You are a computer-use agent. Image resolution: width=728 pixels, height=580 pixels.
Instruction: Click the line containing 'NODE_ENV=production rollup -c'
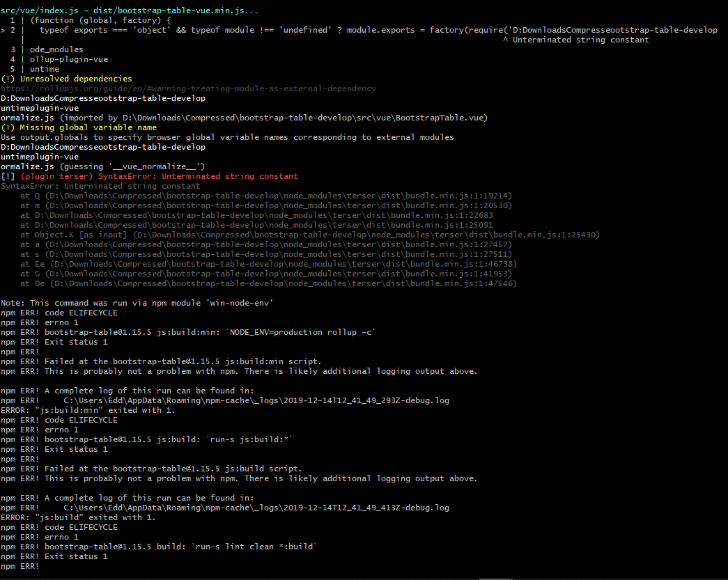pos(188,332)
